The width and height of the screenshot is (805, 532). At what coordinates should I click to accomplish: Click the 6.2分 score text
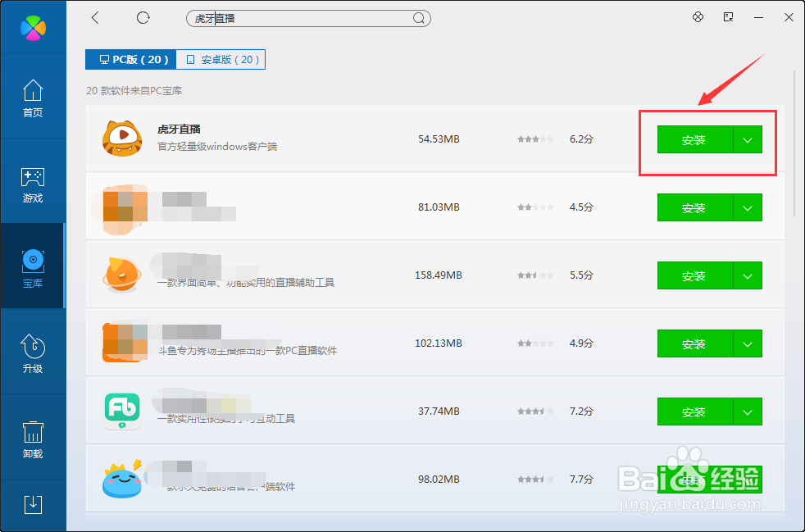click(x=581, y=139)
